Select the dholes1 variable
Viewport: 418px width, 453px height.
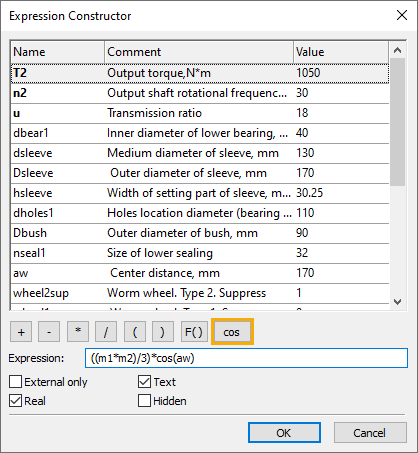click(x=200, y=213)
